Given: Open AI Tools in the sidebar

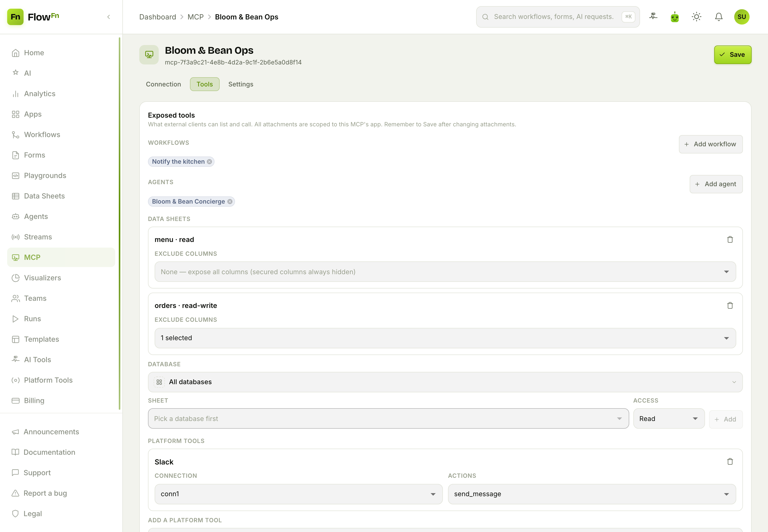Looking at the screenshot, I should coord(61,360).
